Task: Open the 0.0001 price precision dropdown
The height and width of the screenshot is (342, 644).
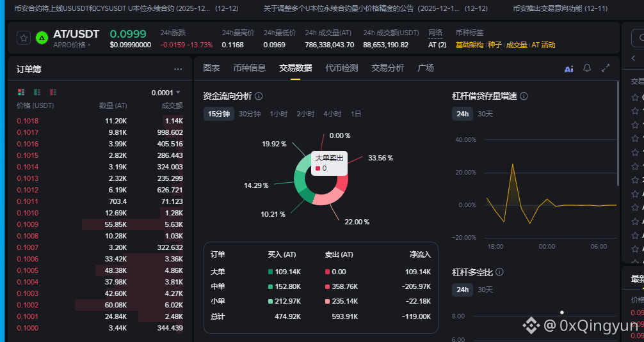Action: (166, 93)
